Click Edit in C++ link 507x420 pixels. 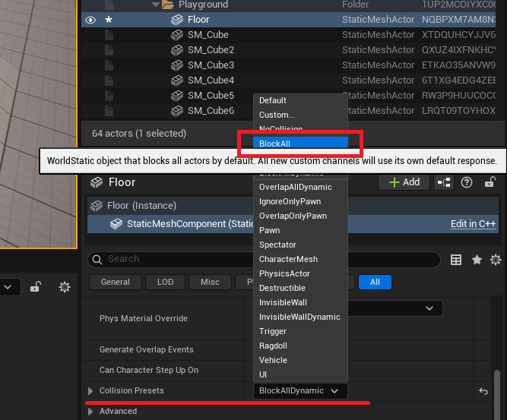(473, 224)
